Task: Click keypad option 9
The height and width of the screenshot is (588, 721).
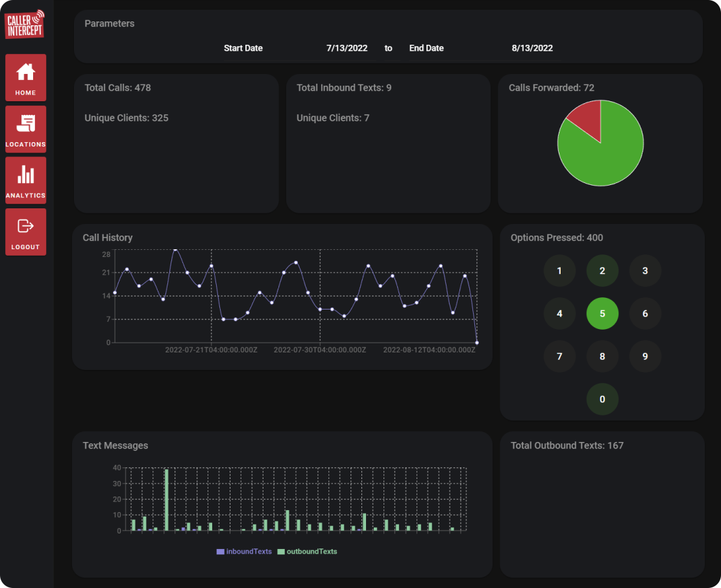Action: click(645, 356)
